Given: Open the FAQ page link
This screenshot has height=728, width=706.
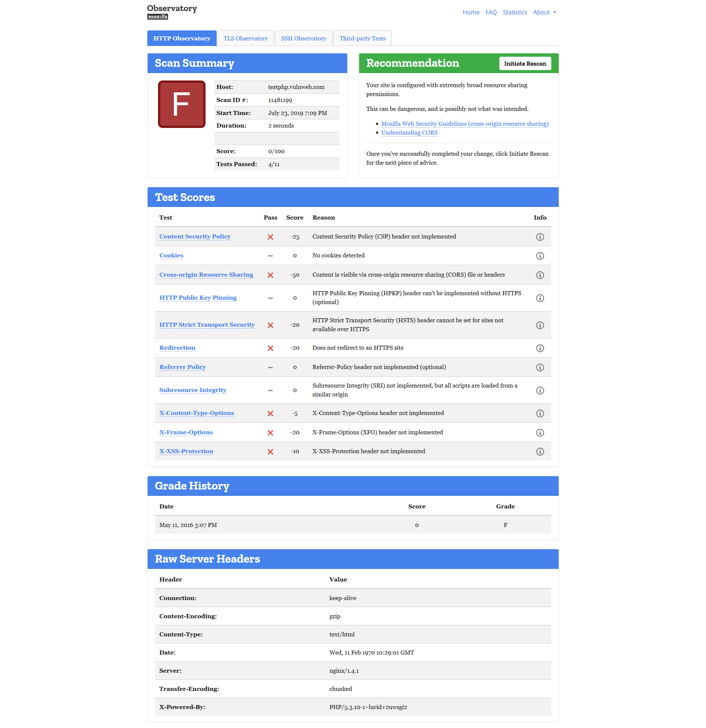Looking at the screenshot, I should pyautogui.click(x=491, y=12).
